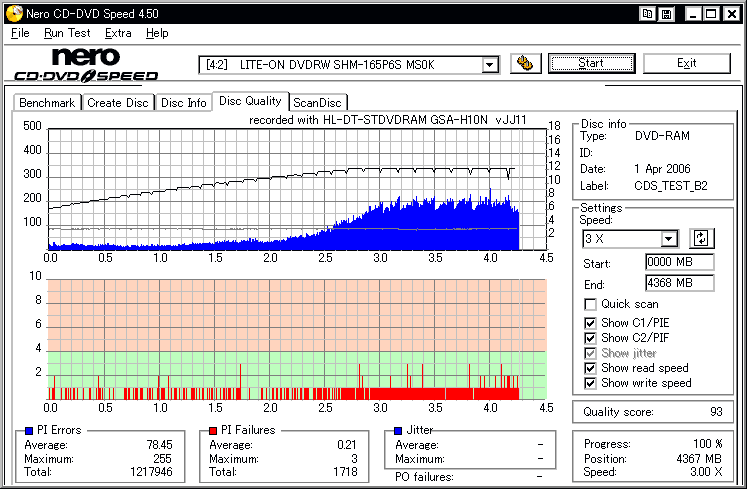
Task: Click the PO failures label
Action: pyautogui.click(x=424, y=477)
